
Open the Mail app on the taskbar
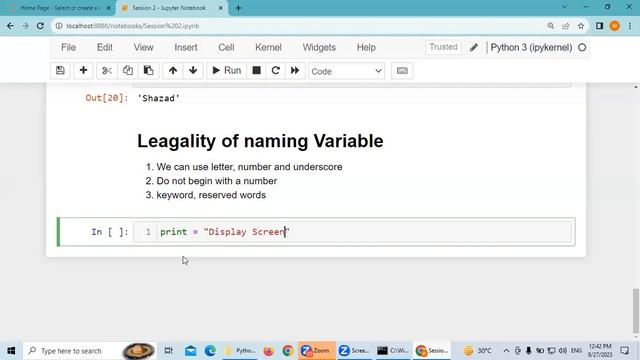191,351
